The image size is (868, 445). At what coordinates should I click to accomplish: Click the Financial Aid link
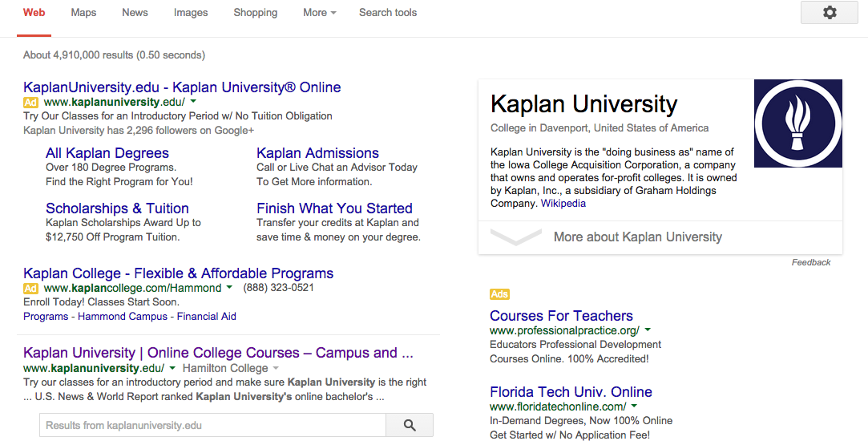[207, 317]
